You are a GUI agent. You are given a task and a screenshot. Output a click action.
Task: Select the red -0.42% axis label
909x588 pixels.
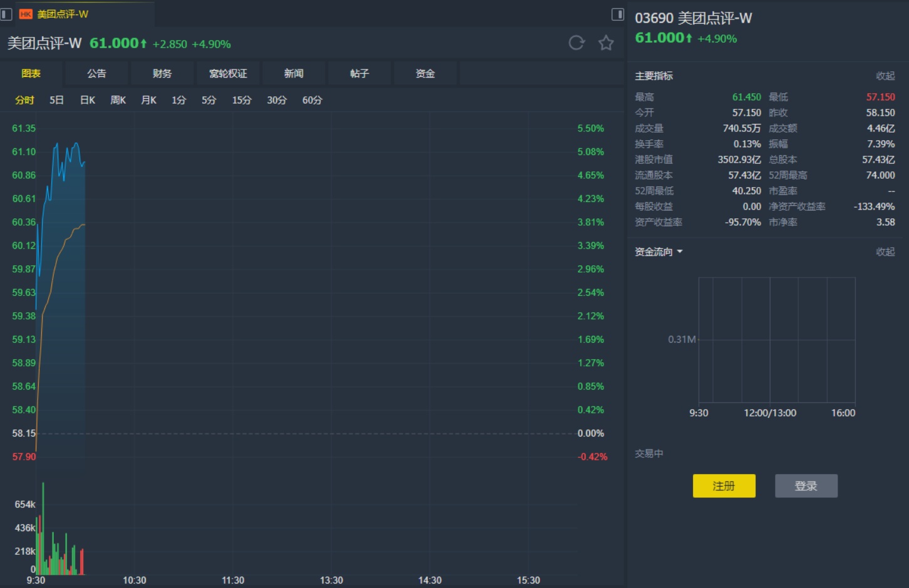pos(592,457)
